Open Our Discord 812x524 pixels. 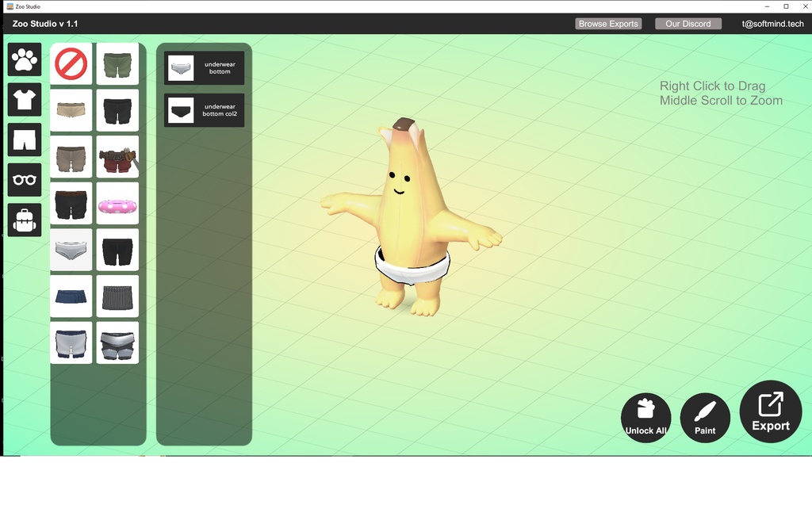pos(687,24)
